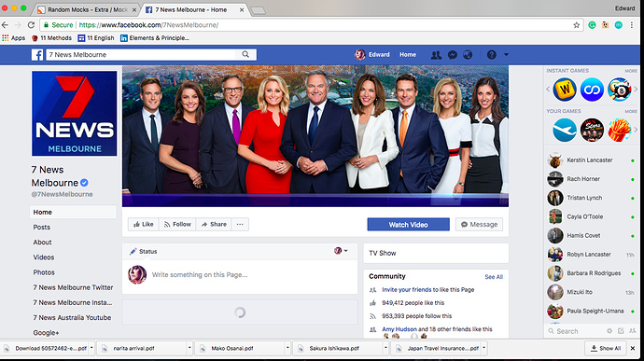Image resolution: width=644 pixels, height=361 pixels.
Task: Open the post-as profile selector dropdown
Action: pos(341,251)
